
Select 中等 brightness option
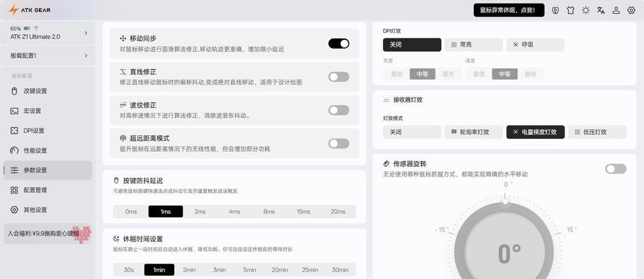click(422, 74)
